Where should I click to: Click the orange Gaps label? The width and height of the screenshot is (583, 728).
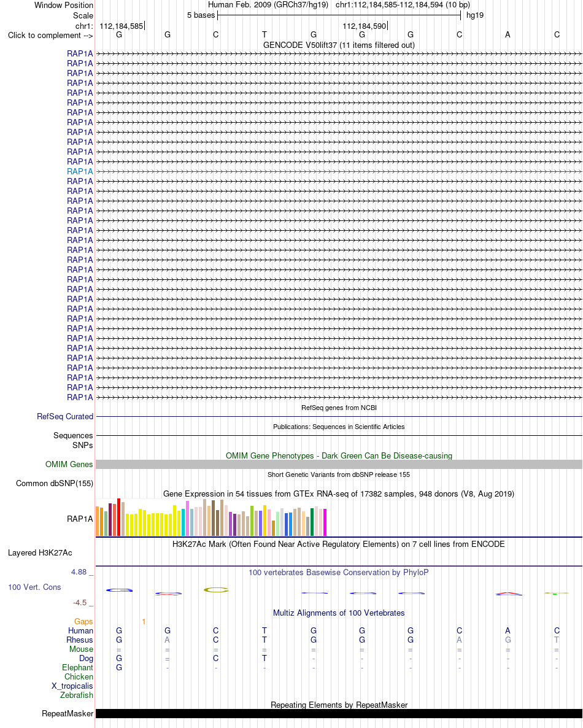(83, 622)
